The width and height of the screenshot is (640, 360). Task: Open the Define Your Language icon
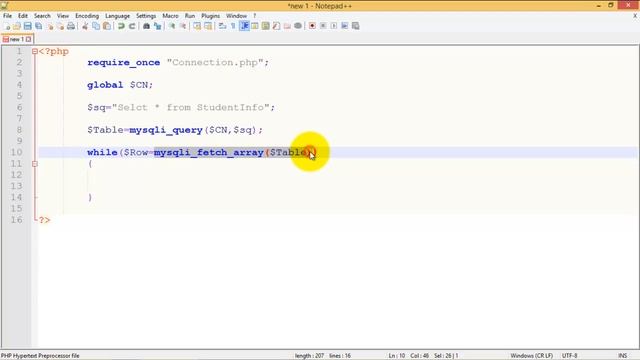click(x=255, y=26)
